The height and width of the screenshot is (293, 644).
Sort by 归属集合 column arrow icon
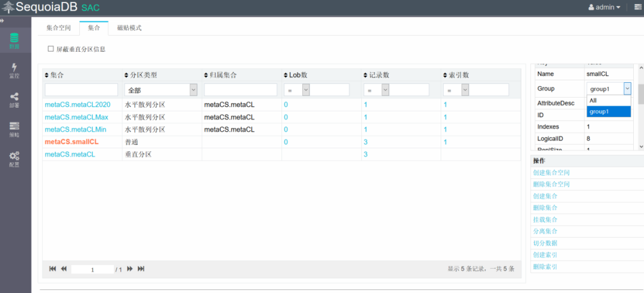(x=206, y=76)
